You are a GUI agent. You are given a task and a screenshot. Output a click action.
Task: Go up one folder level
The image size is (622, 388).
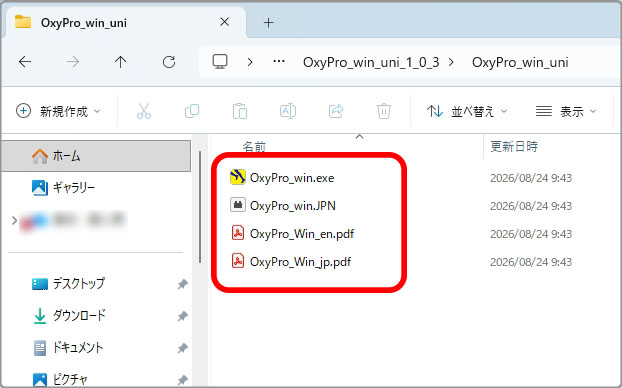[121, 62]
